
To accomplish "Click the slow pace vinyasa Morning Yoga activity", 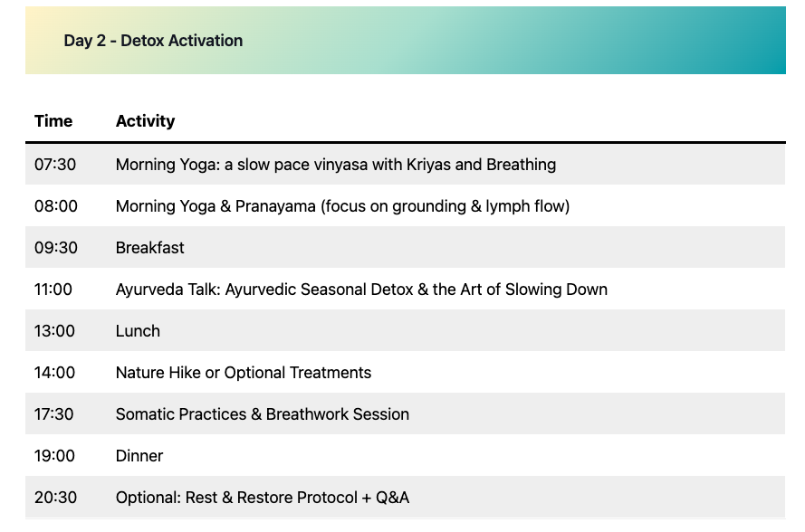I will point(335,165).
